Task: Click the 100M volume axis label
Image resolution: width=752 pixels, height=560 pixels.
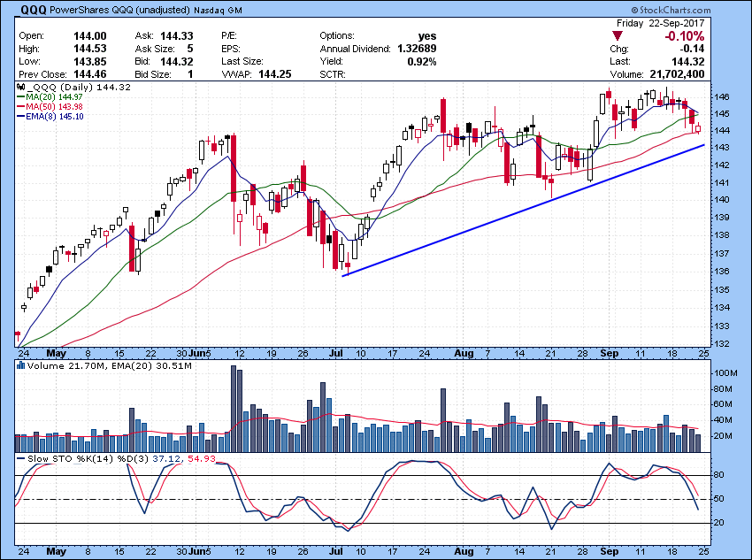Action: click(x=725, y=373)
